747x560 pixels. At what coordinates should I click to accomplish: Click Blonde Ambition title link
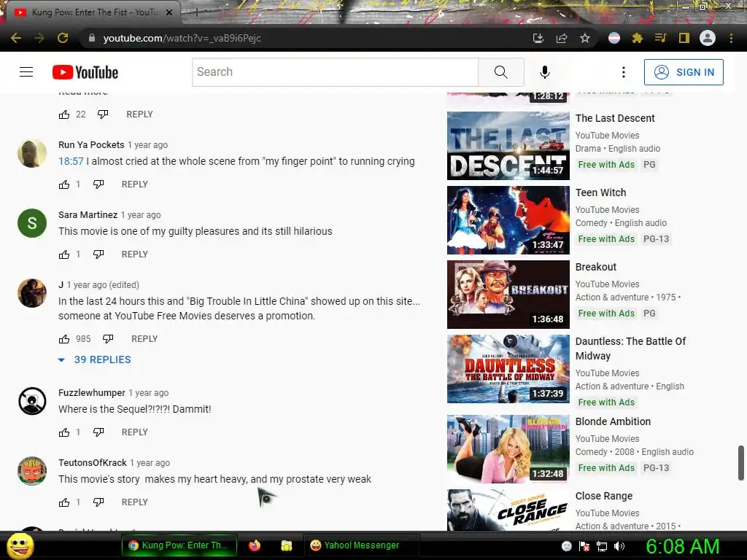click(613, 421)
